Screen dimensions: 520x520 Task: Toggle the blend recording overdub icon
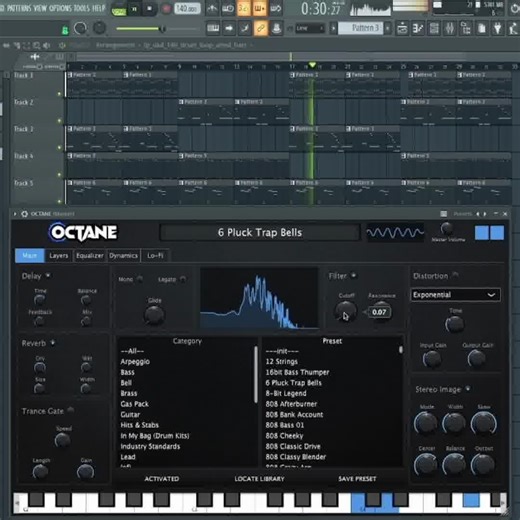point(259,8)
